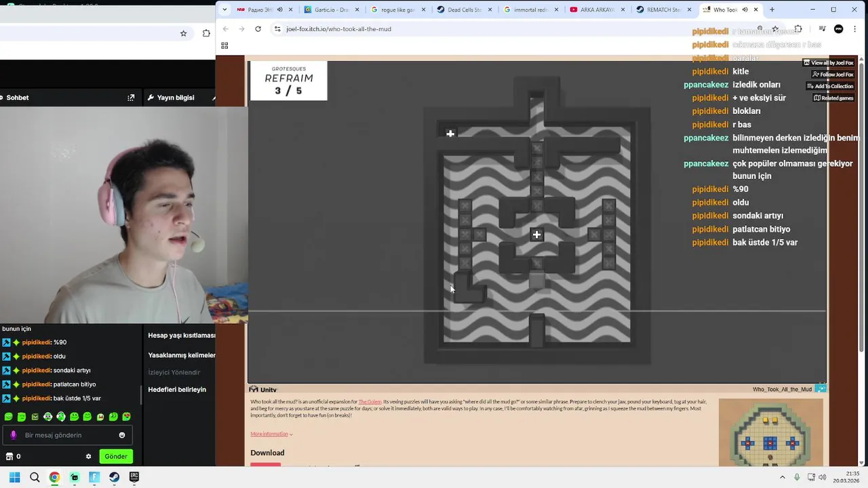Image resolution: width=868 pixels, height=488 pixels.
Task: Show hidden system tray icons
Action: [x=782, y=477]
